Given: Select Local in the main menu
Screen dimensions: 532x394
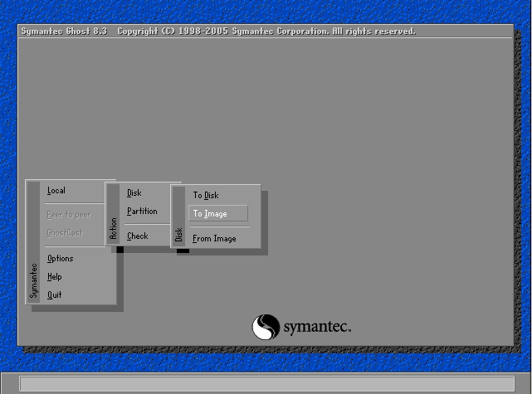Looking at the screenshot, I should pos(56,191).
